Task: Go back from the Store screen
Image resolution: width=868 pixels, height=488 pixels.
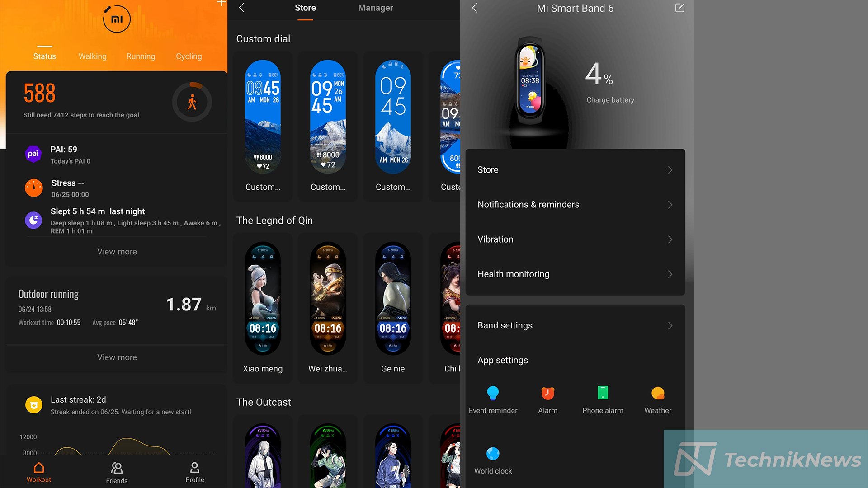Action: (241, 8)
